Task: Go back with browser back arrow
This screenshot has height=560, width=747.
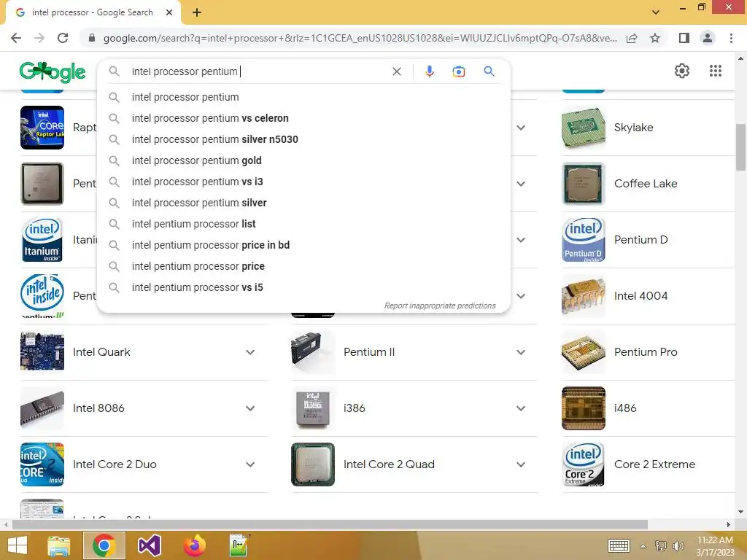Action: (16, 38)
